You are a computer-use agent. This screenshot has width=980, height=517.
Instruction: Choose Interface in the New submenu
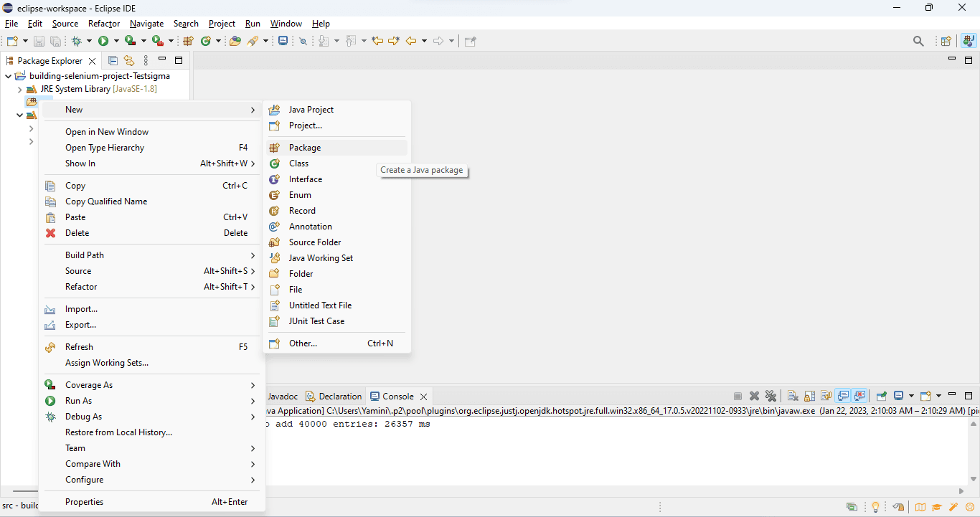point(336,179)
